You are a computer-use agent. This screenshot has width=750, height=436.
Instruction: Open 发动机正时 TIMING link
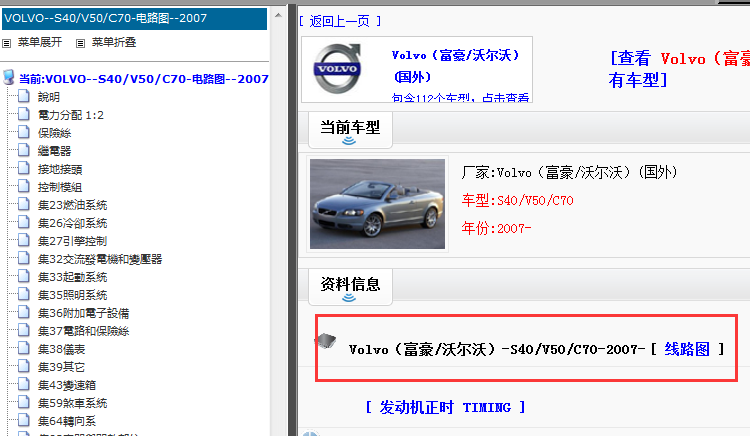(x=445, y=407)
